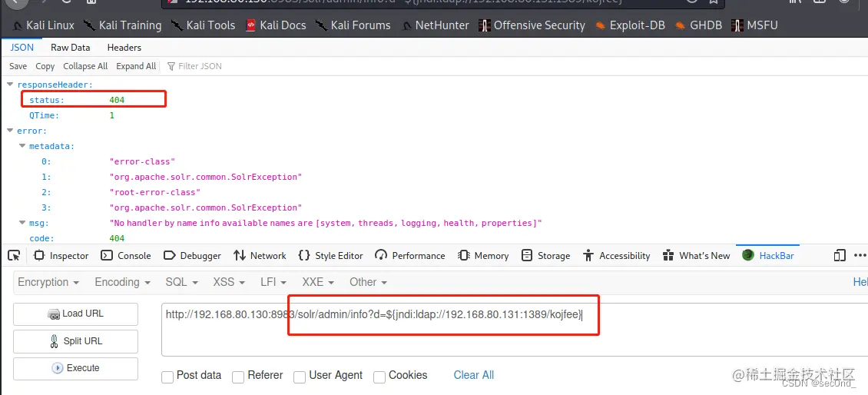Click the Clear All link

tap(474, 375)
